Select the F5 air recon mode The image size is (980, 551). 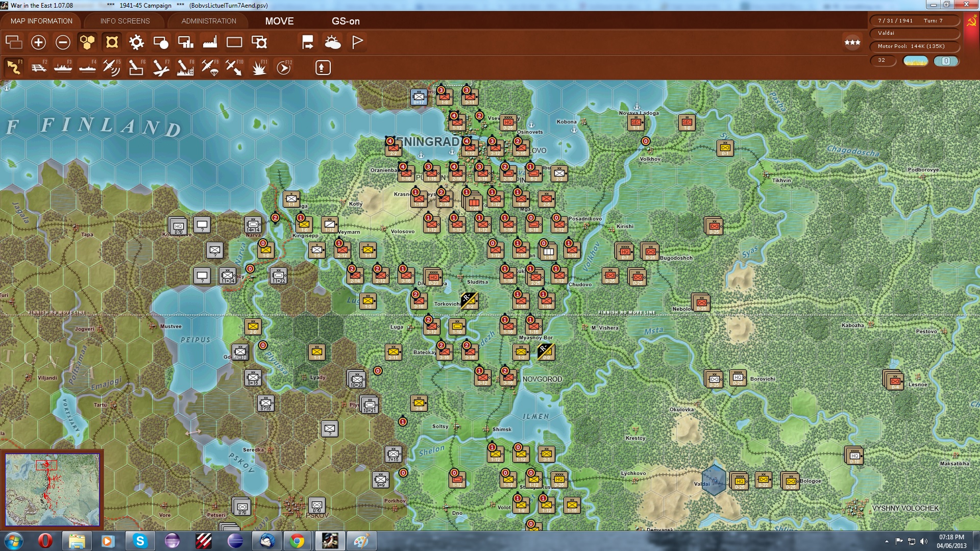(112, 67)
